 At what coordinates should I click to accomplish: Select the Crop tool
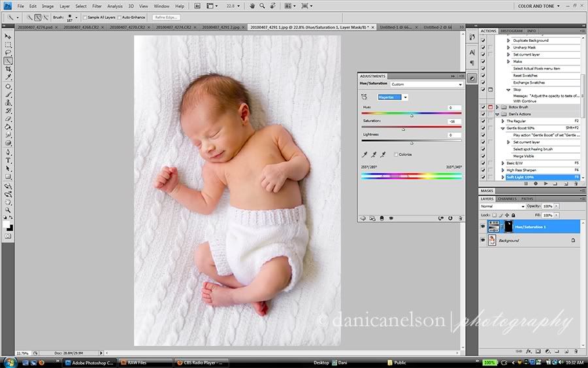pyautogui.click(x=8, y=69)
